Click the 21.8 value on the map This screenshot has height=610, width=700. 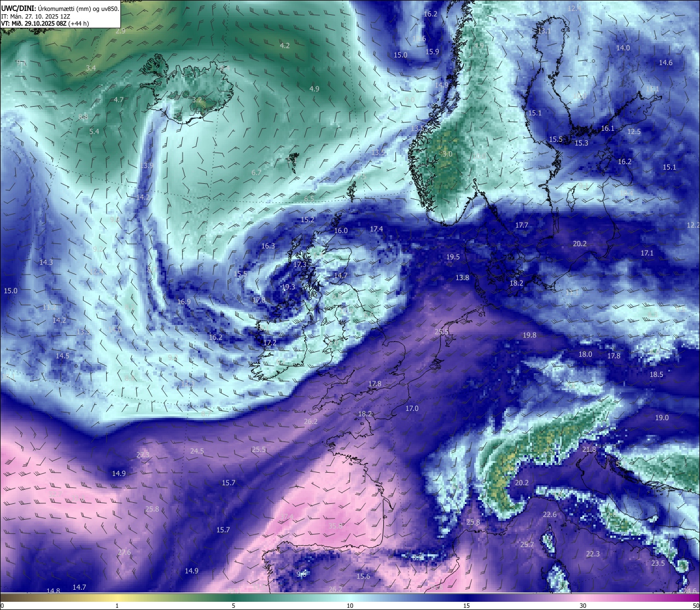(589, 450)
